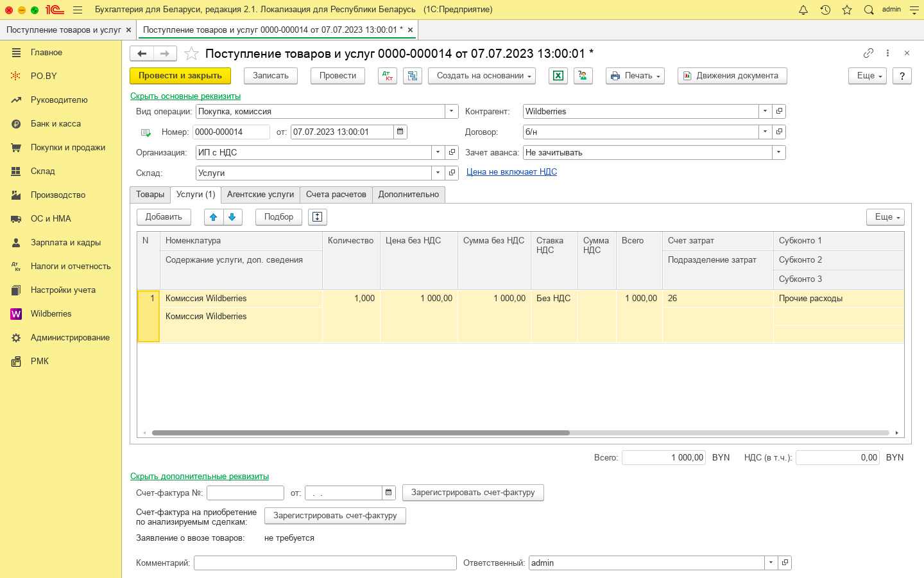924x578 pixels.
Task: Switch to the Агентские услуги tab
Action: click(x=261, y=195)
